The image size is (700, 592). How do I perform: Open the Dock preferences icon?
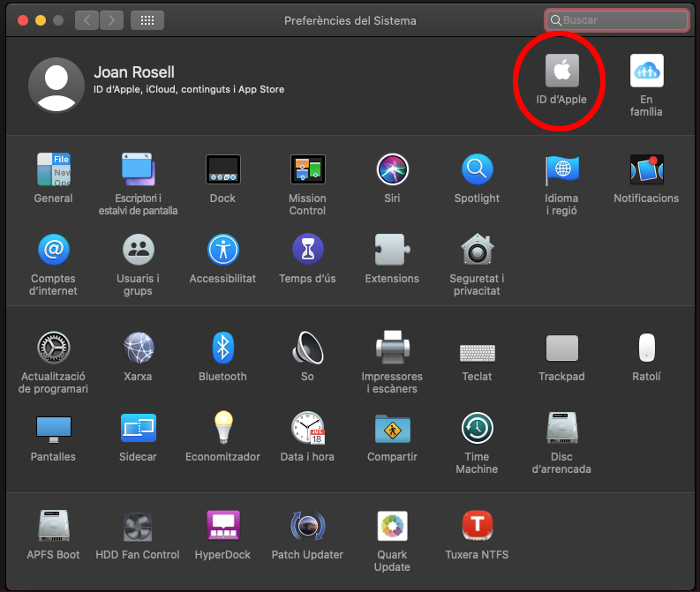[222, 169]
